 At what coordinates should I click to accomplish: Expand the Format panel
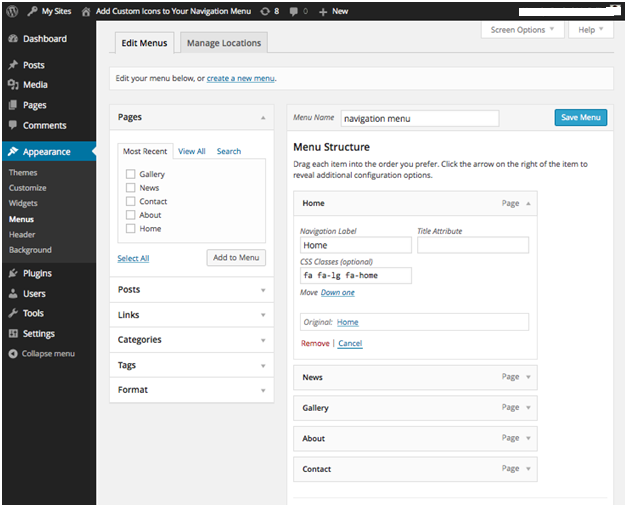[192, 390]
